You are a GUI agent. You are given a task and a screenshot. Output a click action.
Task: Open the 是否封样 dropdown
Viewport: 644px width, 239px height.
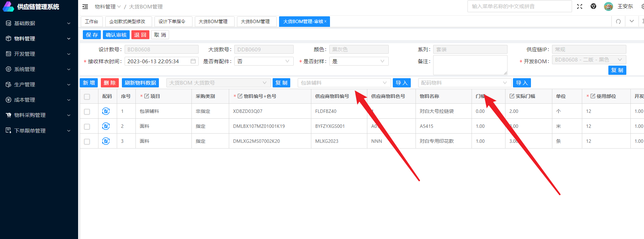[x=358, y=61]
